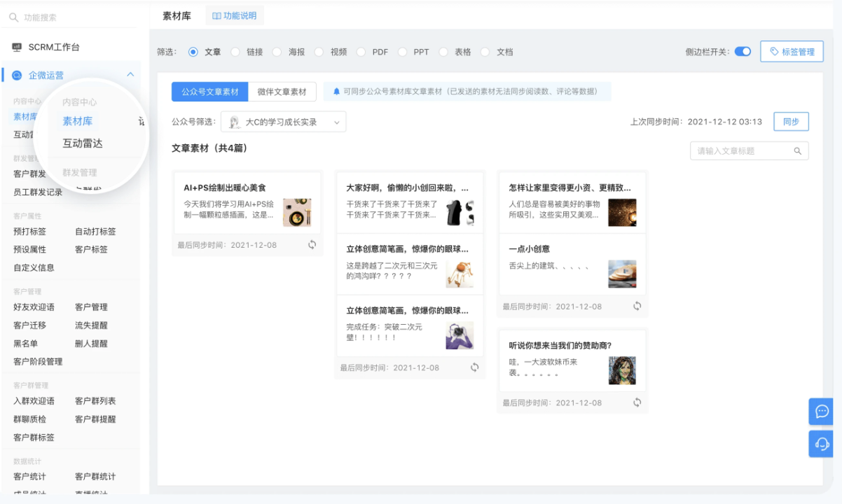Switch to the 微伴文章素材 tab
The image size is (842, 504).
click(282, 92)
